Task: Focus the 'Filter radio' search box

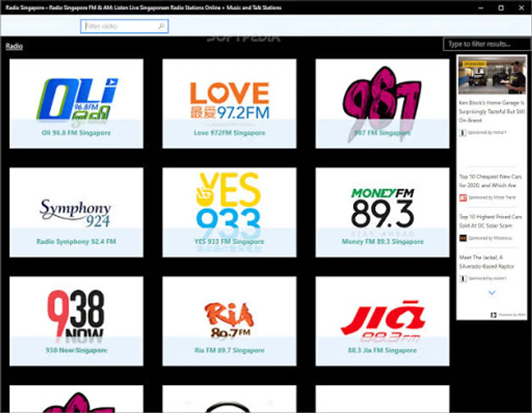Action: (124, 26)
